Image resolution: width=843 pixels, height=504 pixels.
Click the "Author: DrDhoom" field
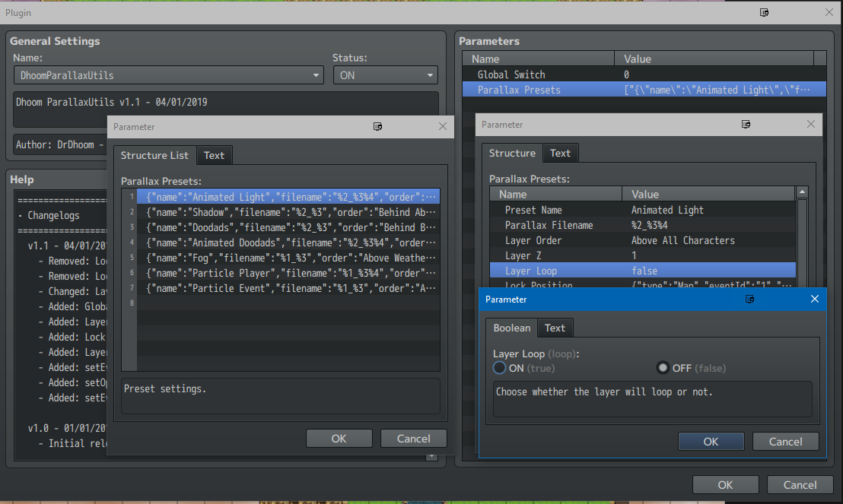click(x=60, y=144)
